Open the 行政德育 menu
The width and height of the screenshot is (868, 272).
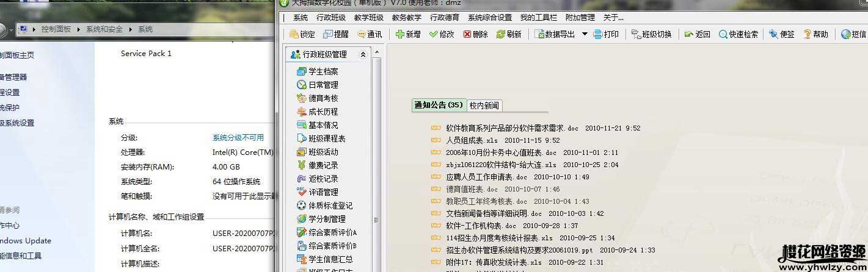445,18
